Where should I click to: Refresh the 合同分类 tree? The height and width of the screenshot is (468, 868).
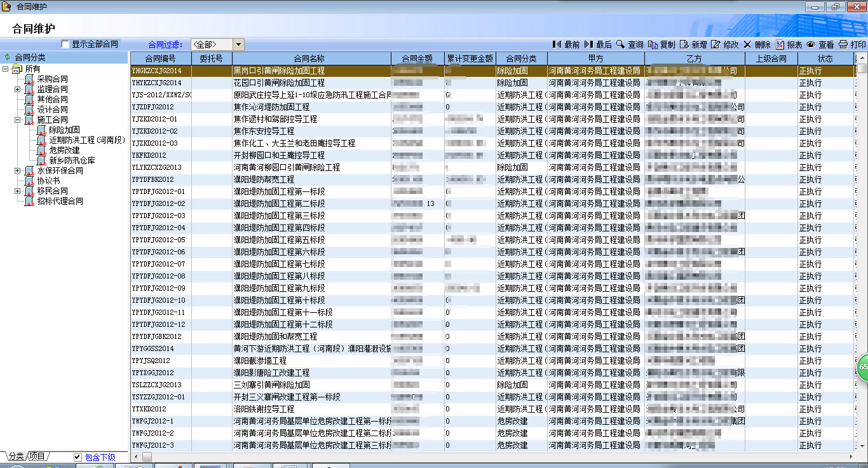[8, 57]
